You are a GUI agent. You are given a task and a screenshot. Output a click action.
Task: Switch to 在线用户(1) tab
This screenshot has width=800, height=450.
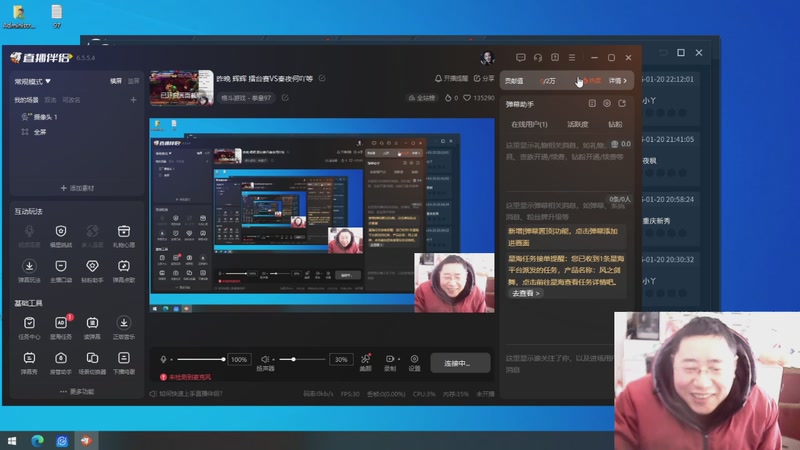pyautogui.click(x=529, y=124)
